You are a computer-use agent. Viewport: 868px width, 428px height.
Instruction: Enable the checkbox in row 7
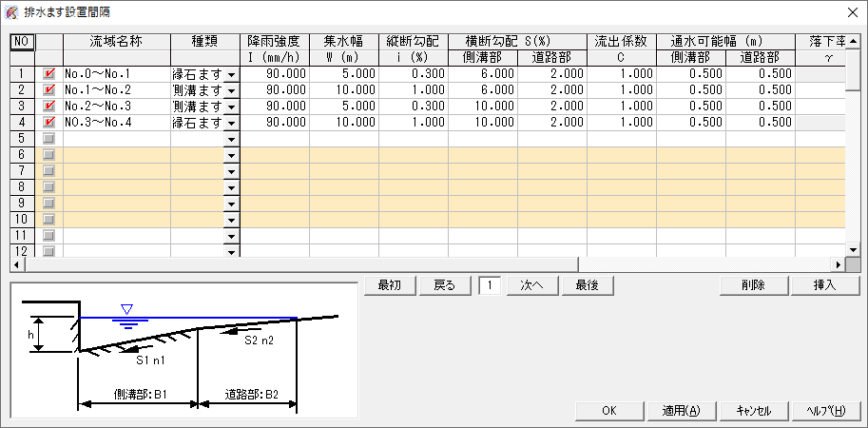point(49,170)
